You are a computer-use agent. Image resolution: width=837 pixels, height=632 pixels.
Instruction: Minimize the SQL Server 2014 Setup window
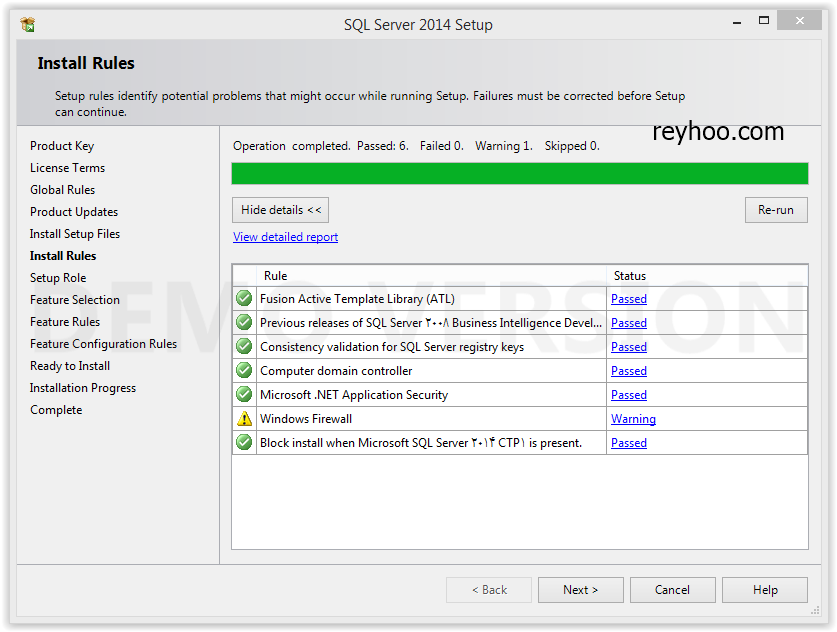point(737,21)
